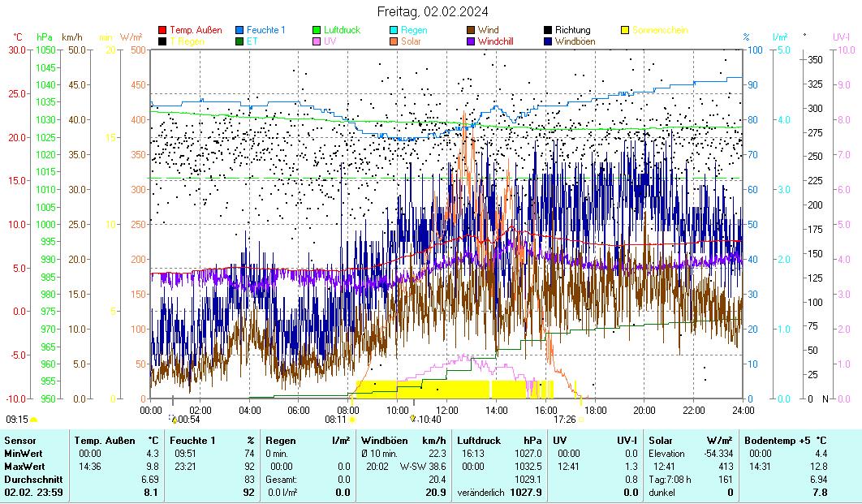Click the purple Windchill legend swatch
The height and width of the screenshot is (504, 862).
click(470, 41)
